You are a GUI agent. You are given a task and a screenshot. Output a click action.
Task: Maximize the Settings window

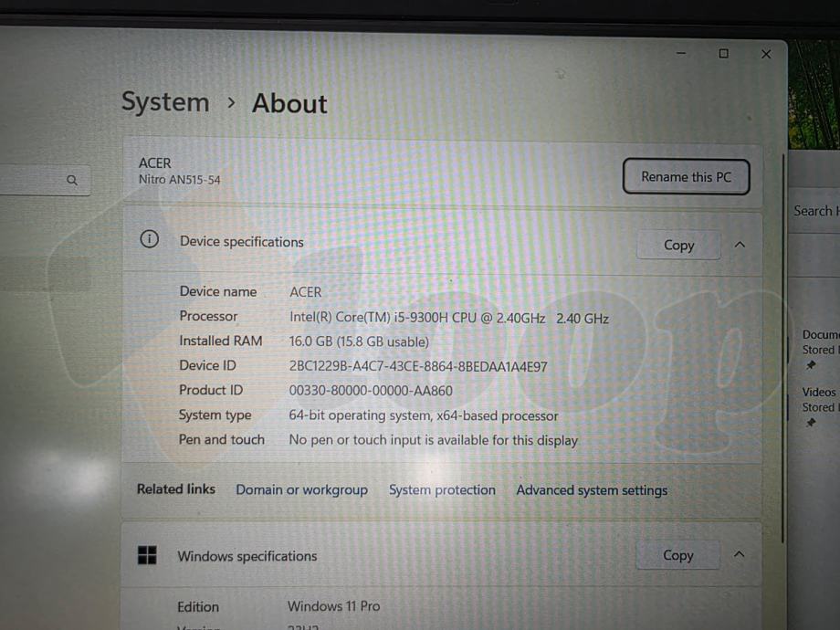[x=723, y=54]
